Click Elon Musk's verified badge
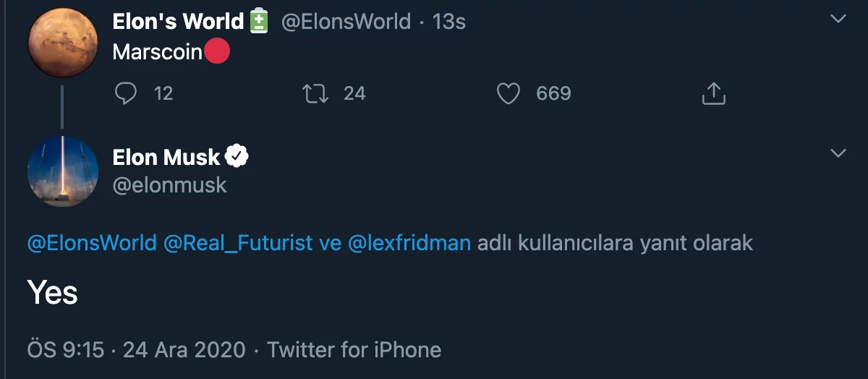The width and height of the screenshot is (868, 379). point(237,156)
